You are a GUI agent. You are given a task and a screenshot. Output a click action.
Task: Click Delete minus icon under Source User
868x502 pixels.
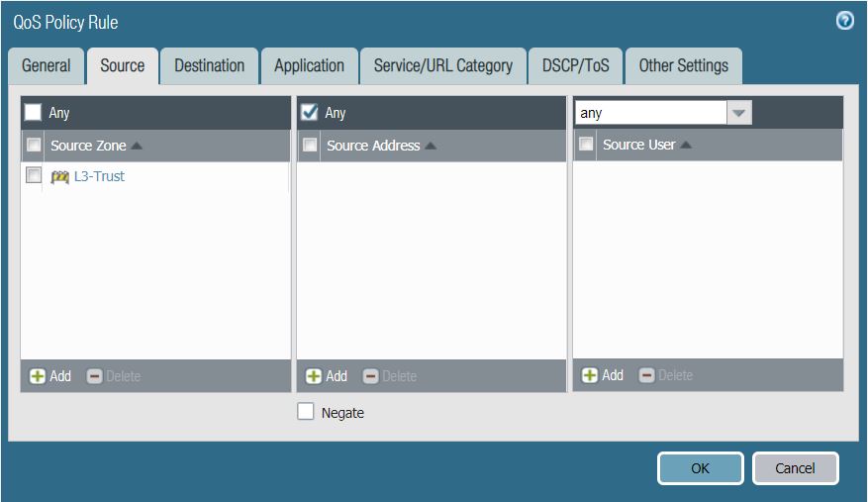646,375
